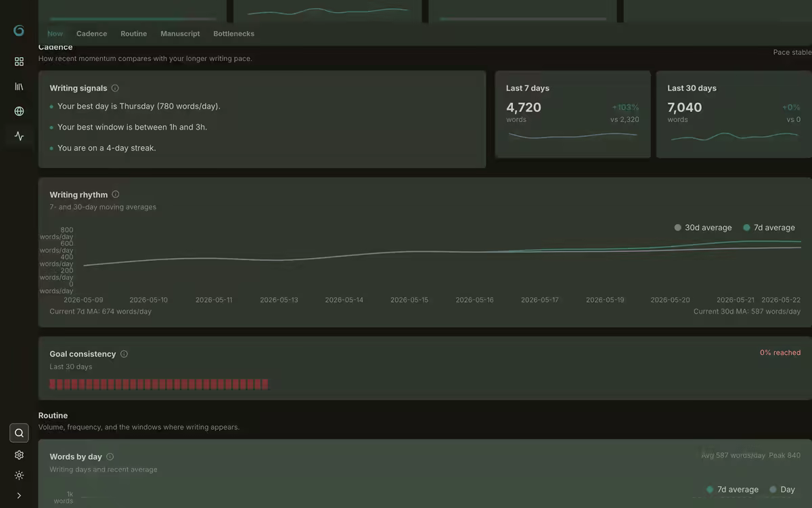The height and width of the screenshot is (508, 812).
Task: Click the Cadence section heading
Action: coord(55,47)
